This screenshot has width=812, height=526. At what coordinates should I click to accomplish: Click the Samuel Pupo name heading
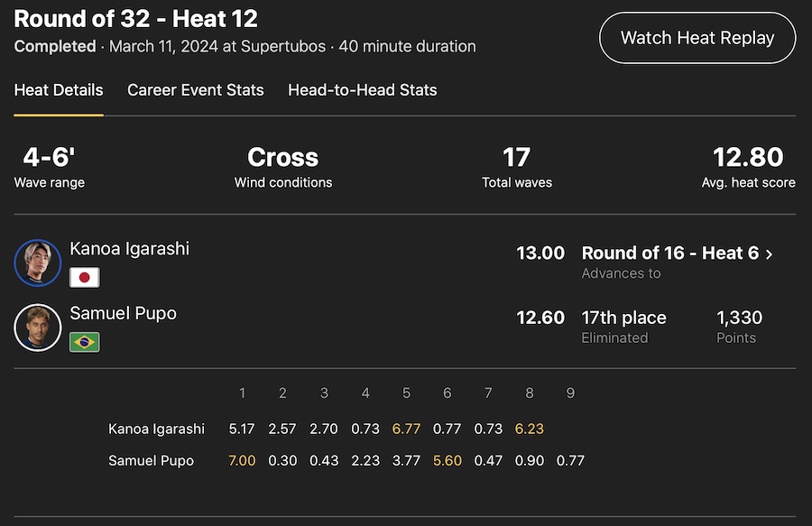point(124,313)
